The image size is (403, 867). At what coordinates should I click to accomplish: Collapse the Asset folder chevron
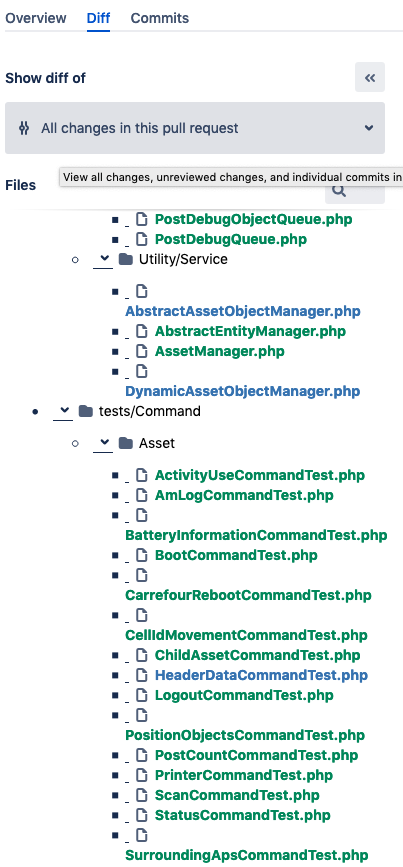point(103,443)
